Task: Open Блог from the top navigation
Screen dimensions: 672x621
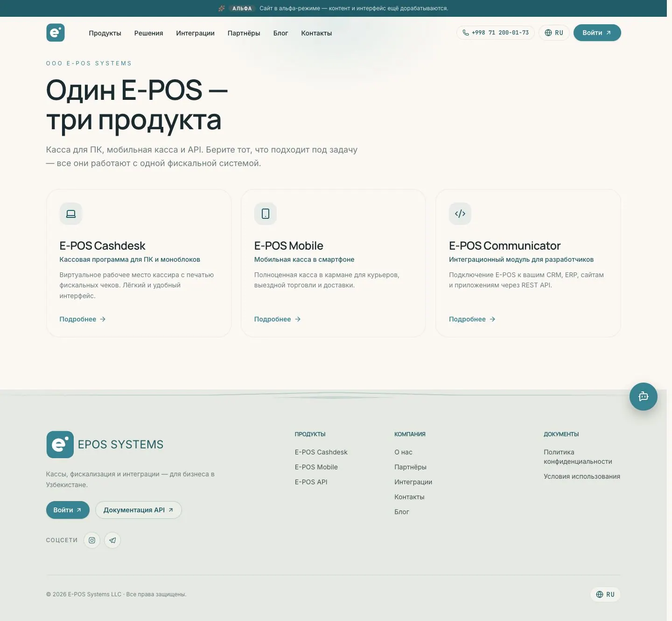Action: (x=280, y=33)
